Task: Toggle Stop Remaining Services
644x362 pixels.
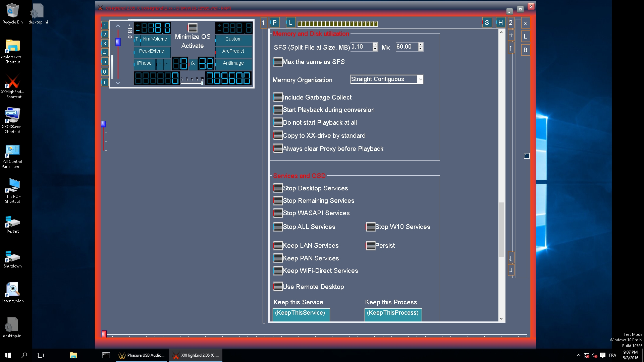Action: (x=278, y=200)
